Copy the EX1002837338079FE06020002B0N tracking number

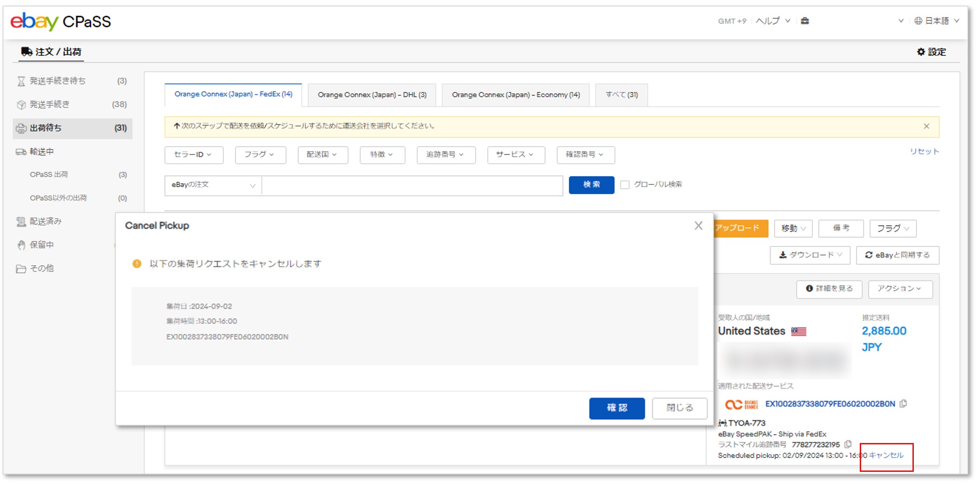click(x=903, y=404)
